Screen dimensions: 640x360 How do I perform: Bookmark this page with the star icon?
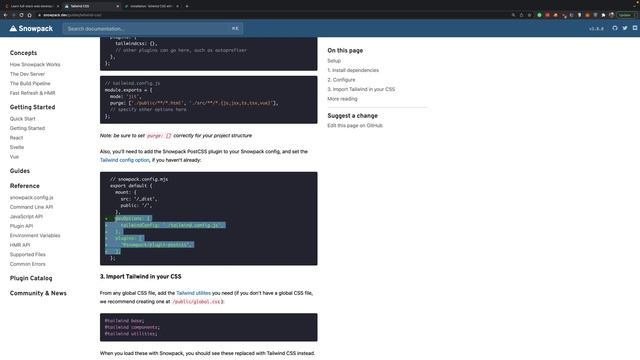tap(529, 15)
